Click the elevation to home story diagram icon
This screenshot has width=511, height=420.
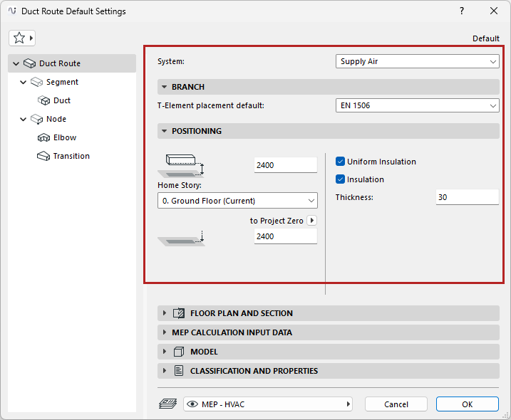pyautogui.click(x=182, y=165)
